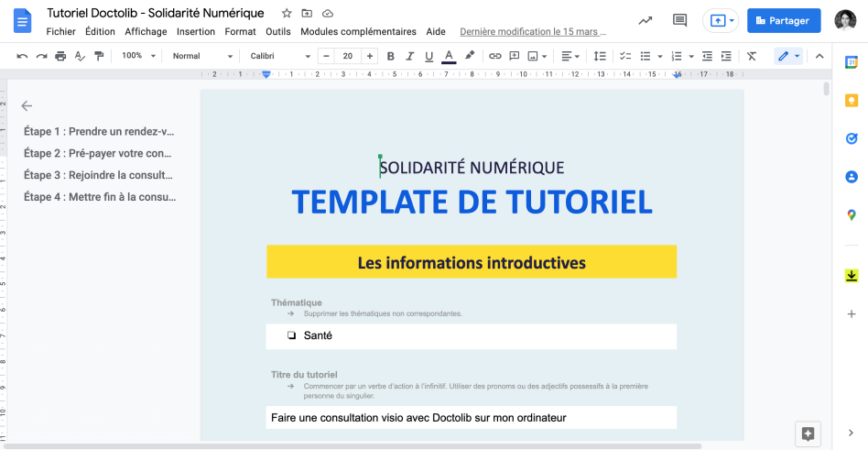
Task: Open Google Keep in side panel
Action: point(851,101)
